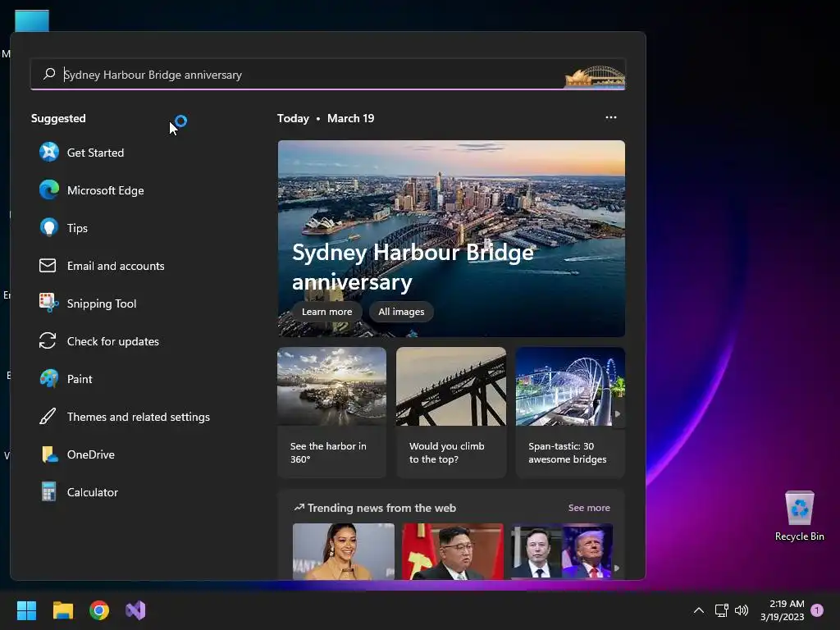Image resolution: width=840 pixels, height=630 pixels.
Task: Click the Suggested section heading
Action: (58, 118)
